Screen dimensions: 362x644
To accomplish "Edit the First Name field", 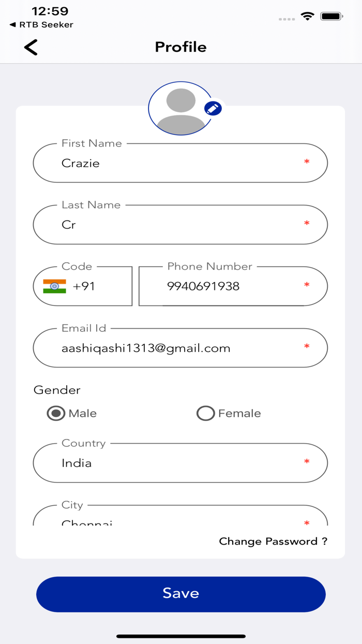I will click(x=180, y=163).
